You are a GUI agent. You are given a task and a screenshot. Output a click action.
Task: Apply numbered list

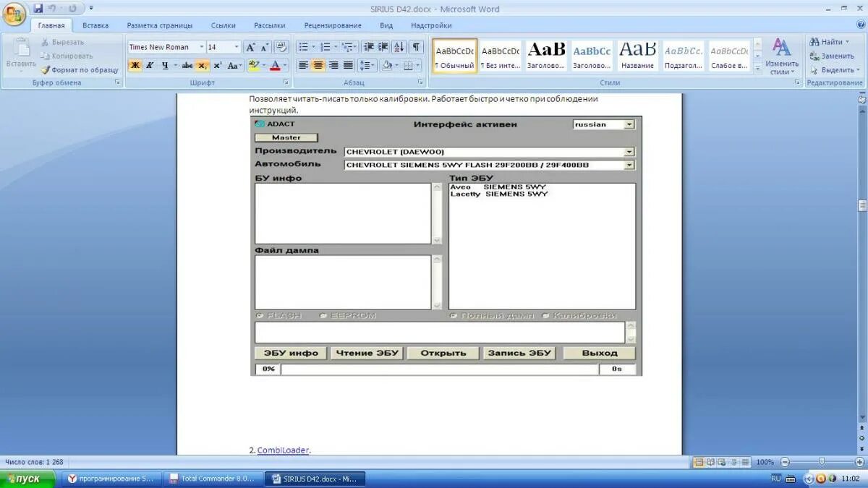[325, 47]
